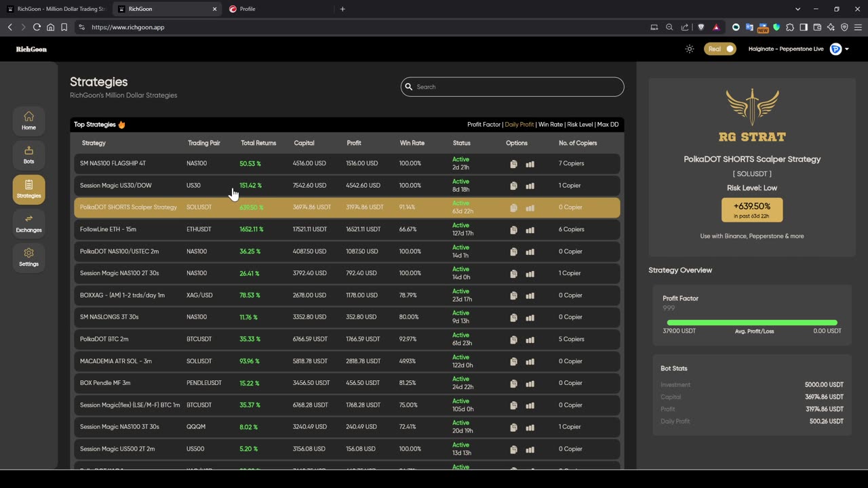Click the RichGoon logo

[31, 49]
